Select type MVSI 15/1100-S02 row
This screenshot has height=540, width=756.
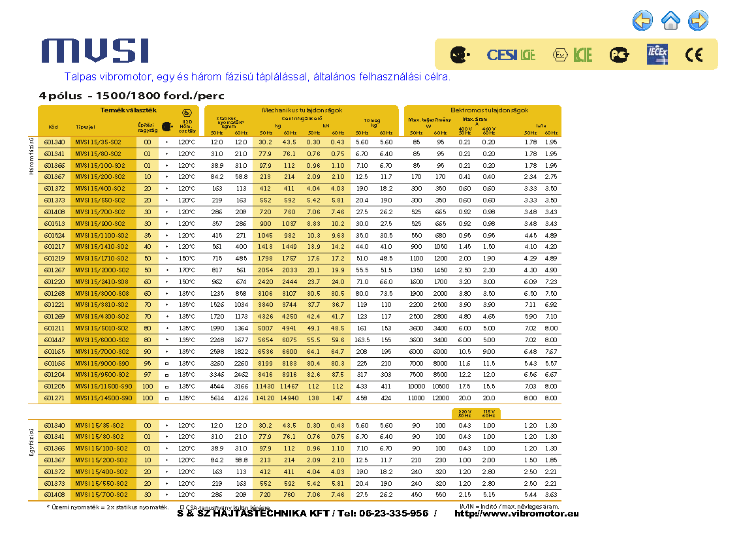[101, 235]
